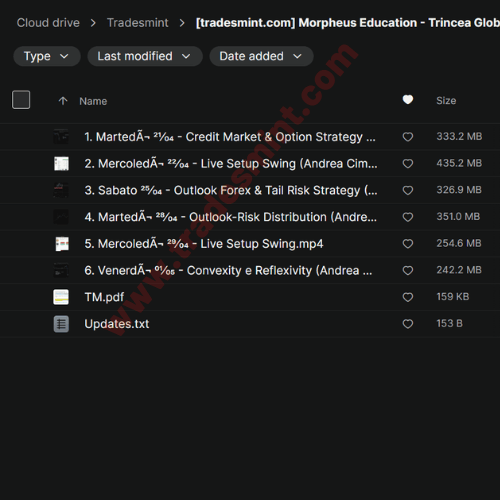The height and width of the screenshot is (500, 500).
Task: Expand the Type filter dropdown
Action: tap(47, 56)
